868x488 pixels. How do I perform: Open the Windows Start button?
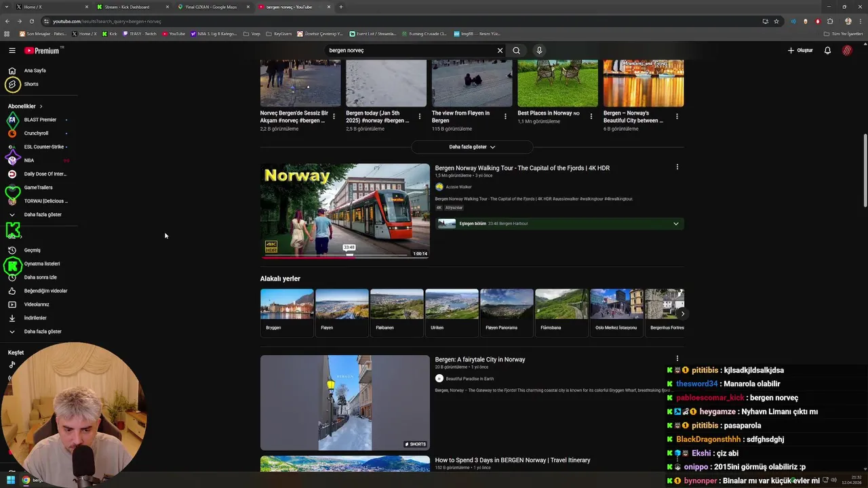(x=10, y=481)
